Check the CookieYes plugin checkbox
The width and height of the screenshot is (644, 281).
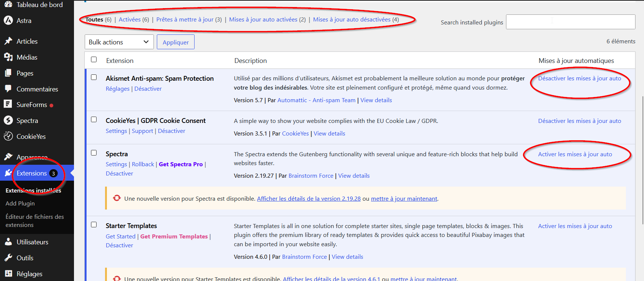coord(94,120)
